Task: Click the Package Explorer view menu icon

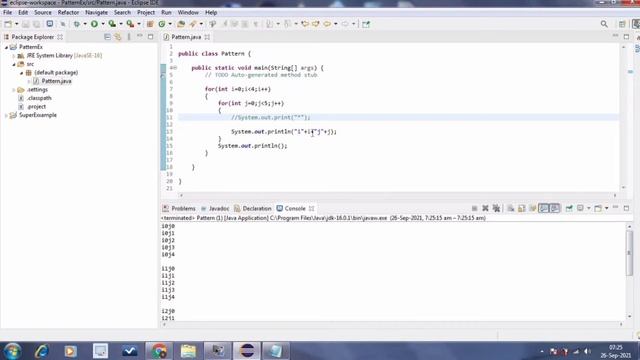Action: coord(129,37)
